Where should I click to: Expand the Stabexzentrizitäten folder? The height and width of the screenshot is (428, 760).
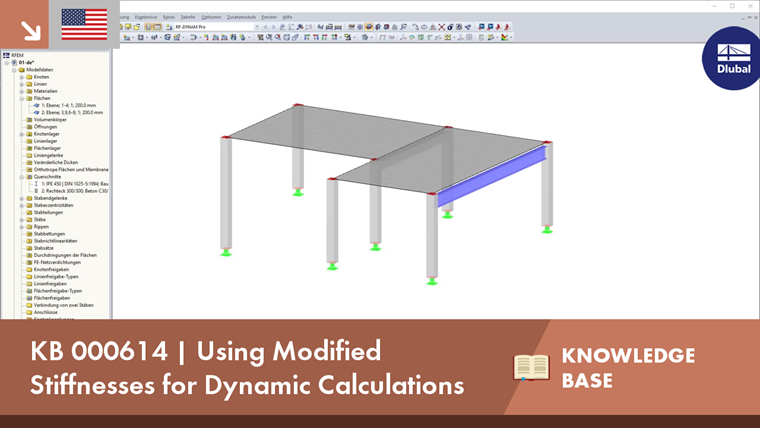click(x=21, y=205)
